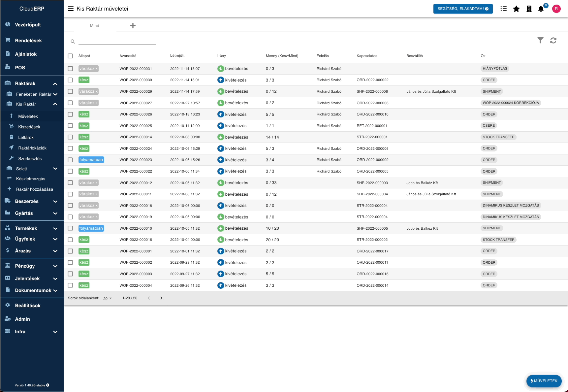Screen dimensions: 568x392
Task: Click SEGÍTSÉG, ELAKADTAM! help button
Action: click(463, 9)
